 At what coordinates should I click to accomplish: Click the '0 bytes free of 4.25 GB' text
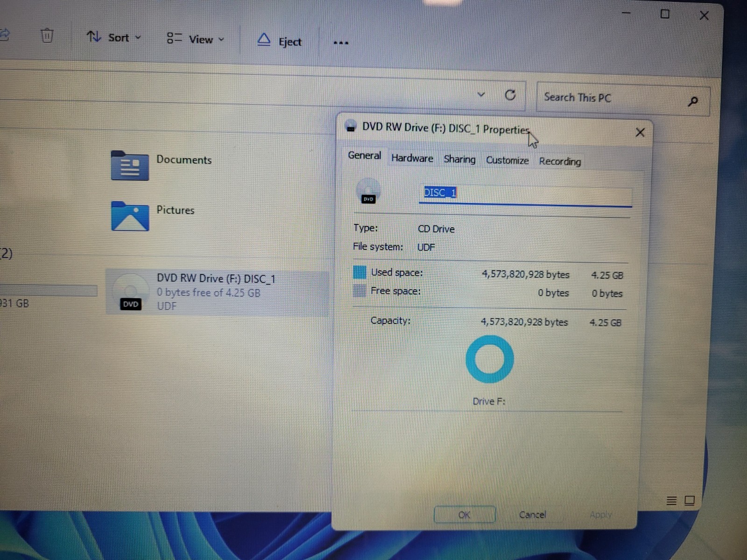tap(208, 293)
